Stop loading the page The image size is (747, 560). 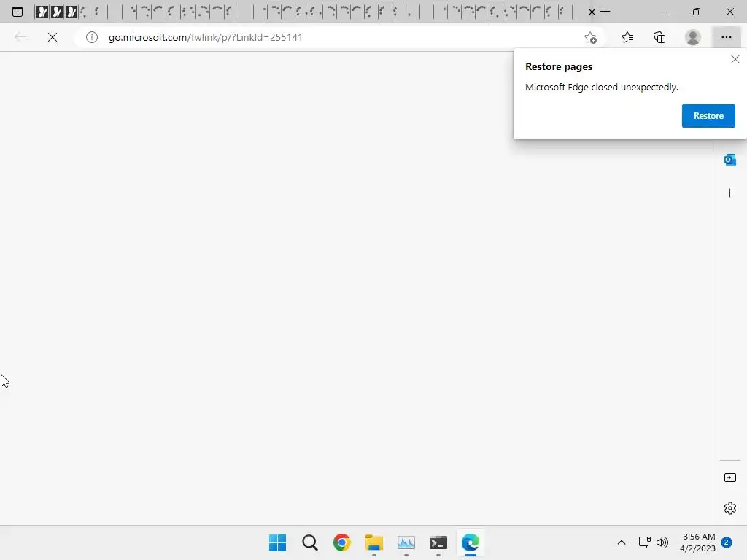53,37
